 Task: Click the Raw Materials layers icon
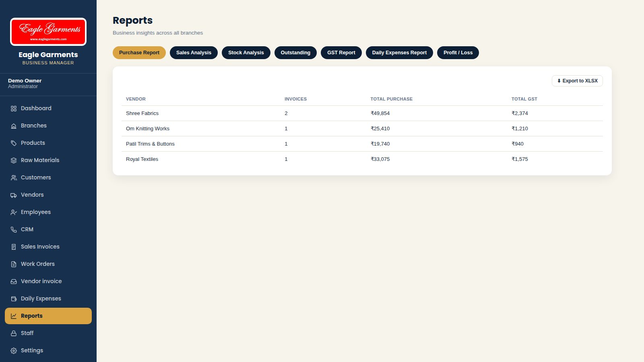[x=14, y=160]
